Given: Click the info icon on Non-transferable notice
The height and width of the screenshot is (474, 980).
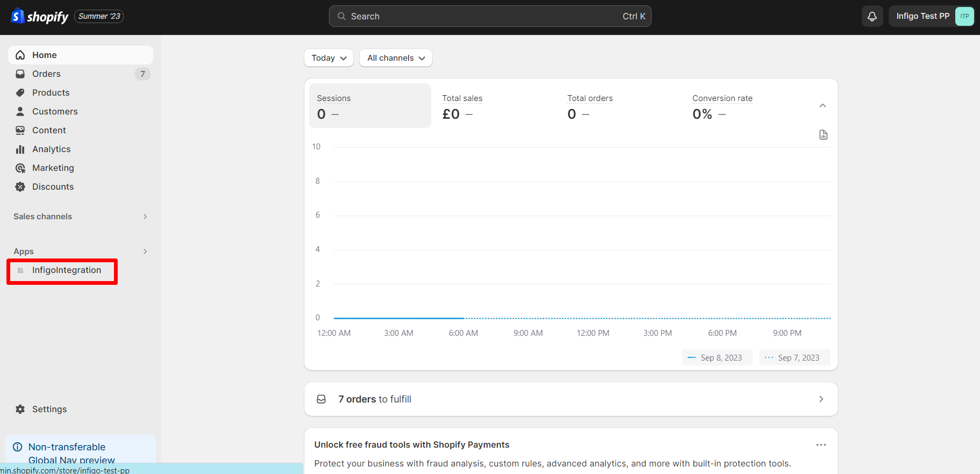Looking at the screenshot, I should click(18, 447).
